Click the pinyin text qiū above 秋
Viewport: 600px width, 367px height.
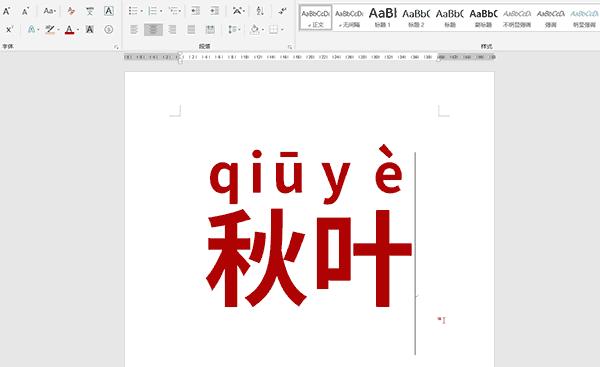tap(256, 176)
